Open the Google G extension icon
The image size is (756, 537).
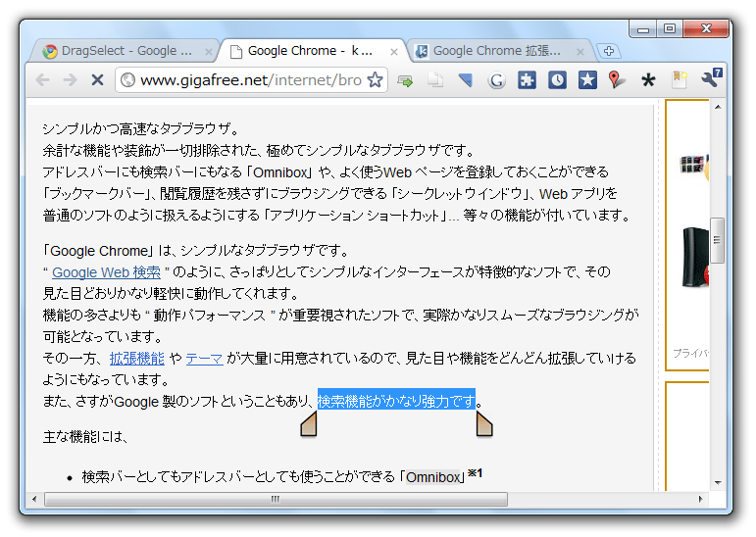click(x=496, y=80)
